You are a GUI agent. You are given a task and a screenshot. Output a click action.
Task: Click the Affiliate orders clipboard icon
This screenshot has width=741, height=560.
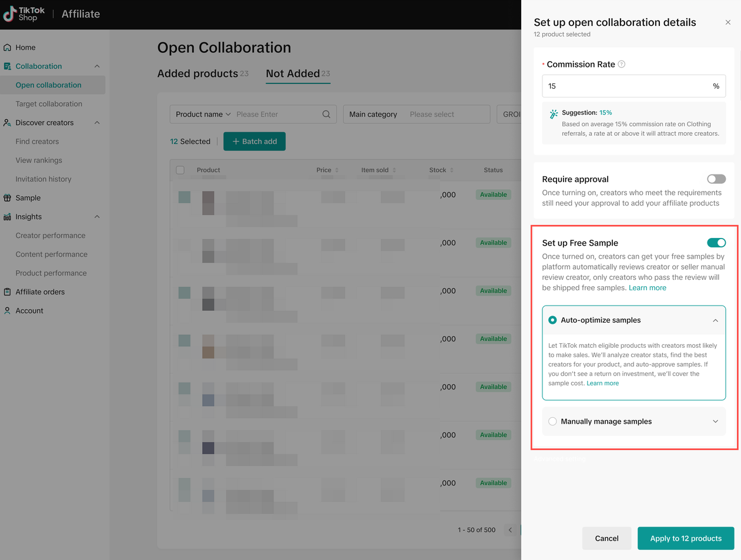coord(8,292)
